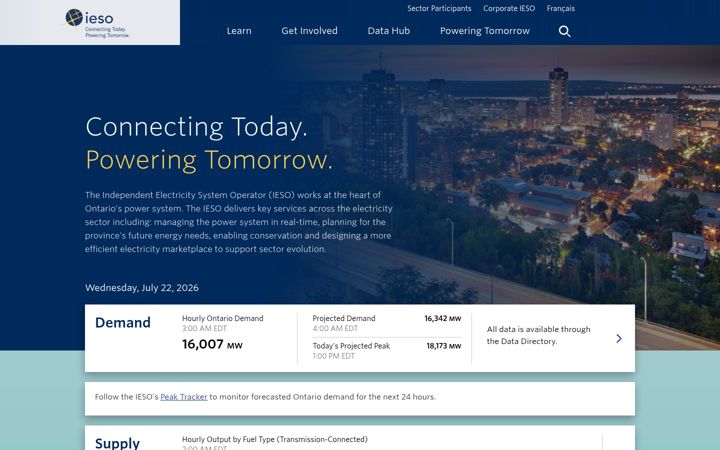Open the Powering Tomorrow menu
This screenshot has width=720, height=450.
pyautogui.click(x=484, y=31)
